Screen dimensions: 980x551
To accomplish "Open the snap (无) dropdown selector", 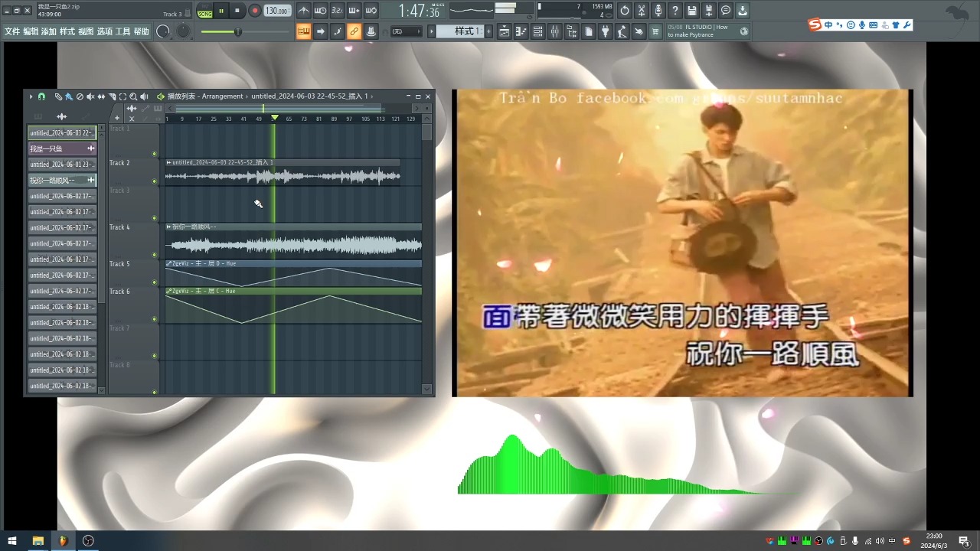I will [406, 31].
